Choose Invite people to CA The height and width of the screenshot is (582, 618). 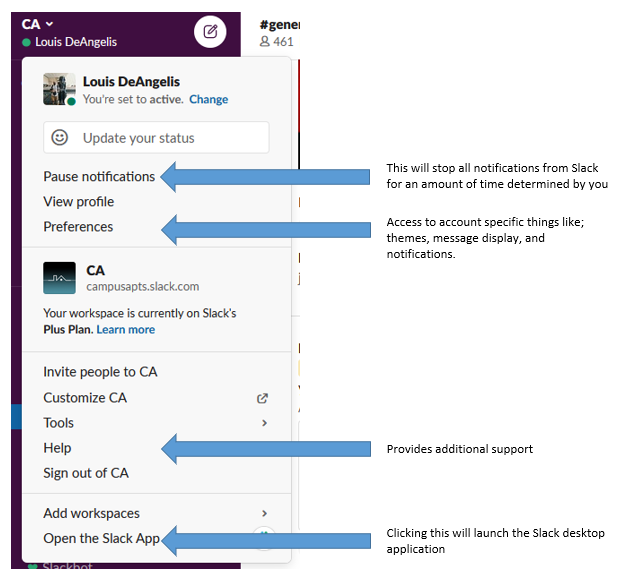point(100,372)
